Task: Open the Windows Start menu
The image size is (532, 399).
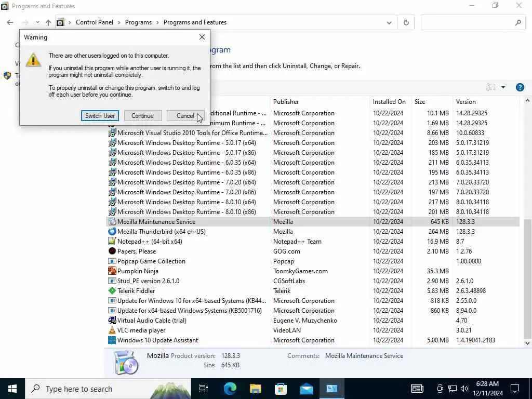Action: click(x=12, y=389)
